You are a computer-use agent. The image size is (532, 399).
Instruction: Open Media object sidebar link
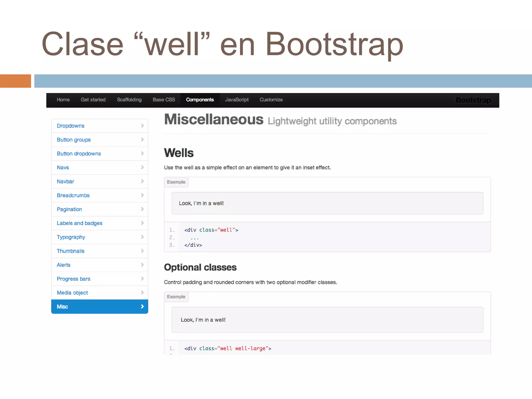pyautogui.click(x=100, y=292)
